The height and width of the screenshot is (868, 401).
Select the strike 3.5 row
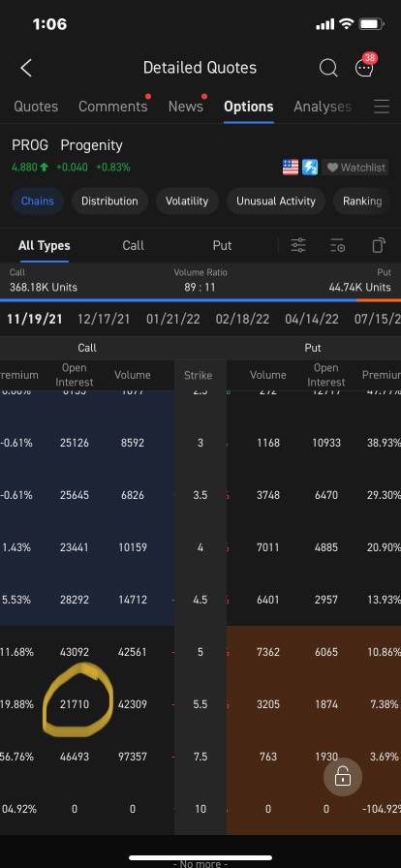(x=200, y=495)
